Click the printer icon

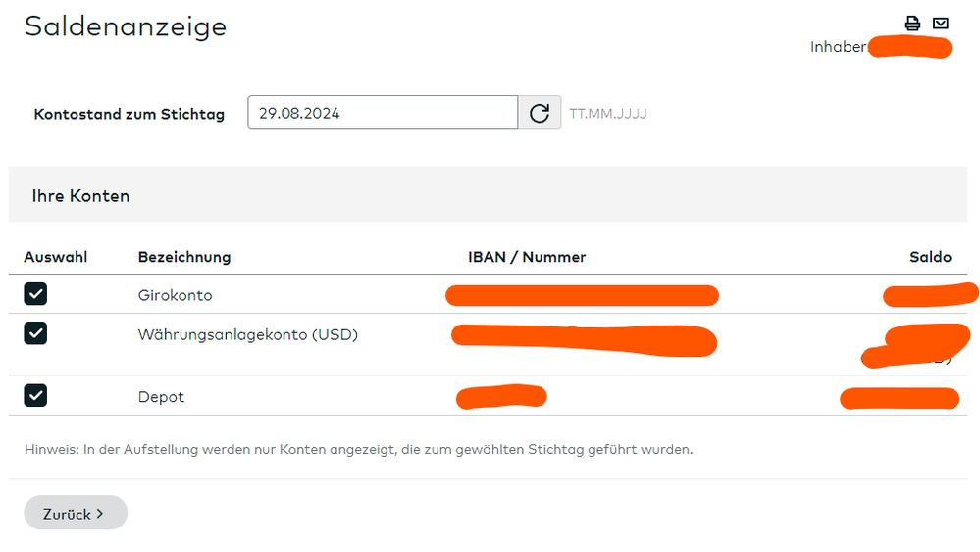tap(913, 24)
